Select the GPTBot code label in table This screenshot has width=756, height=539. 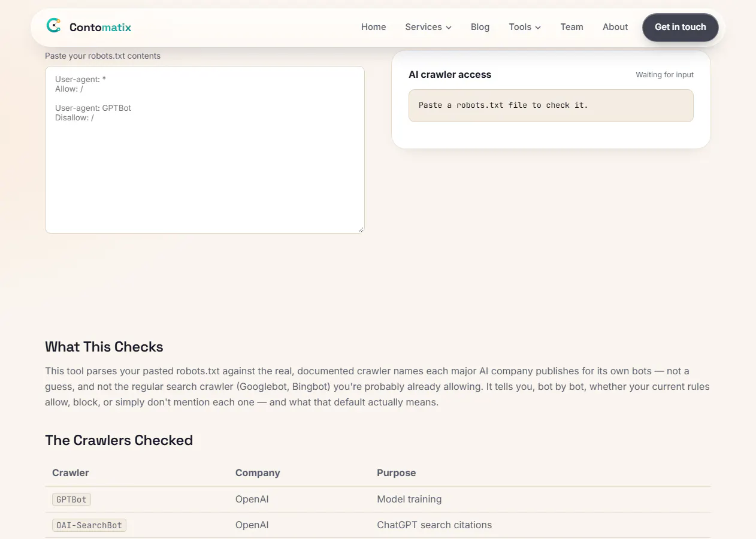[71, 499]
